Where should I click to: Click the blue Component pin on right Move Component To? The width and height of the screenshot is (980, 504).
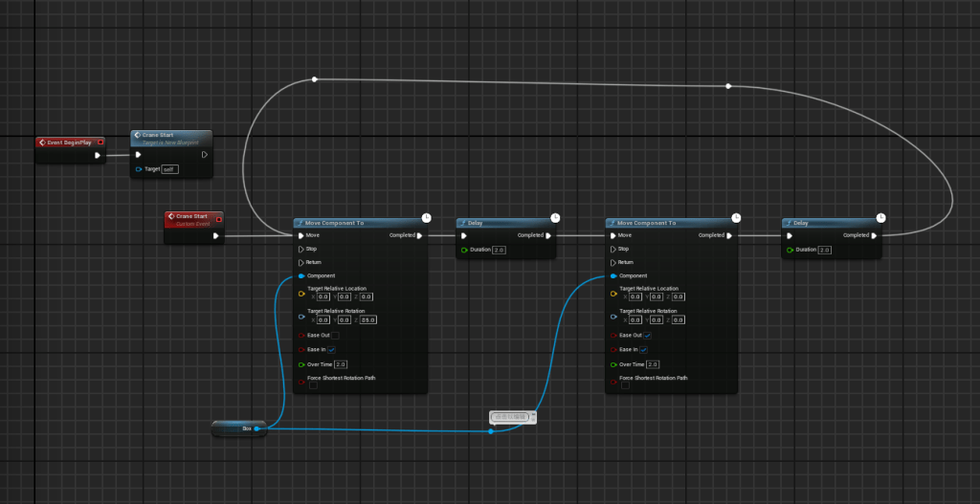(x=612, y=275)
